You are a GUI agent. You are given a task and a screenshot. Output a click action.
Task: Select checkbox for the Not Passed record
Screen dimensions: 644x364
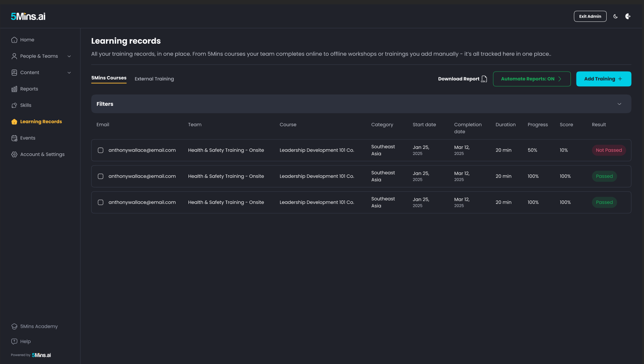point(101,150)
